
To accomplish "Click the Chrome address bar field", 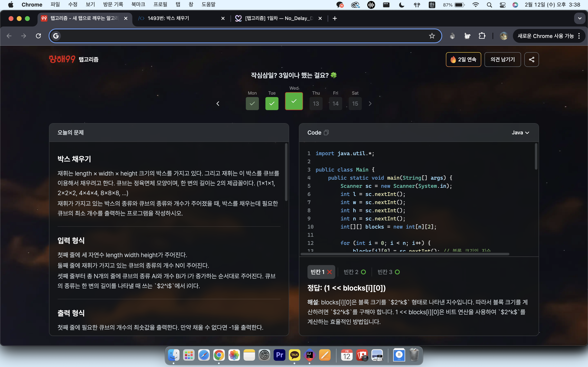I will pos(243,36).
